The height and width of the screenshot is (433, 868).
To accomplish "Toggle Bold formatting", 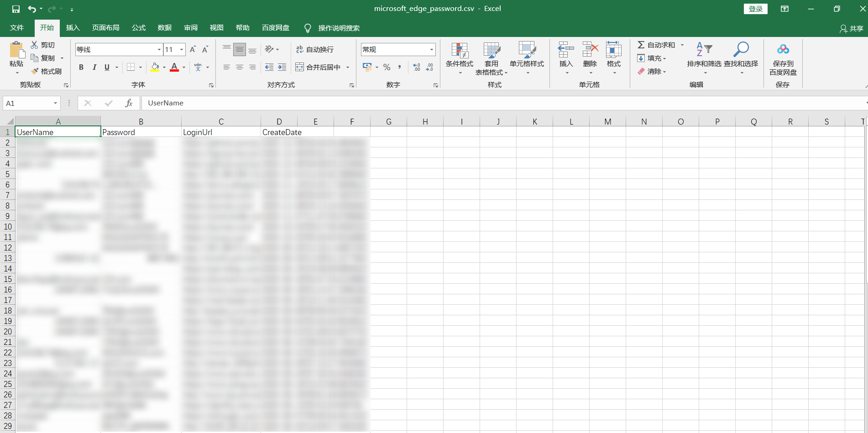I will [x=81, y=67].
